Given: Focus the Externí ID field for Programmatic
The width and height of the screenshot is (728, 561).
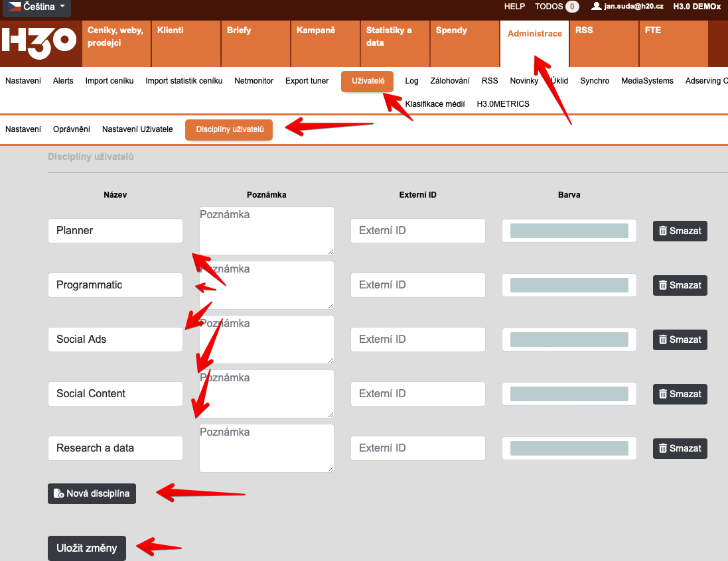Looking at the screenshot, I should [417, 285].
